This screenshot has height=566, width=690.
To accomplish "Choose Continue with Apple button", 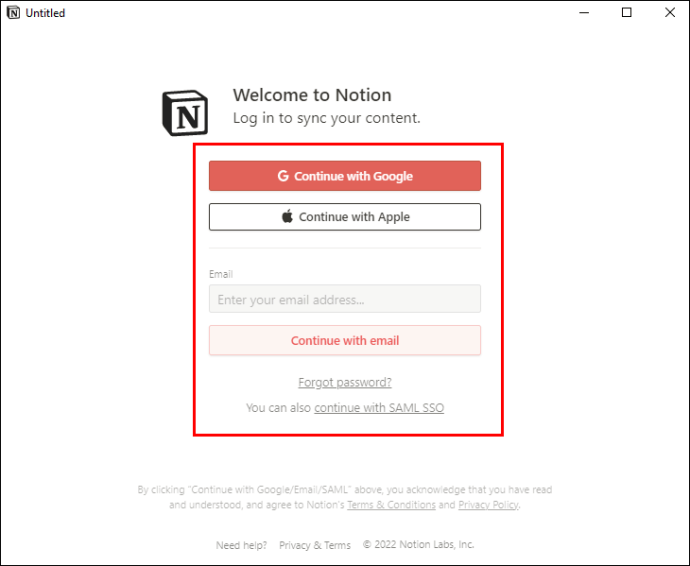I will [345, 217].
